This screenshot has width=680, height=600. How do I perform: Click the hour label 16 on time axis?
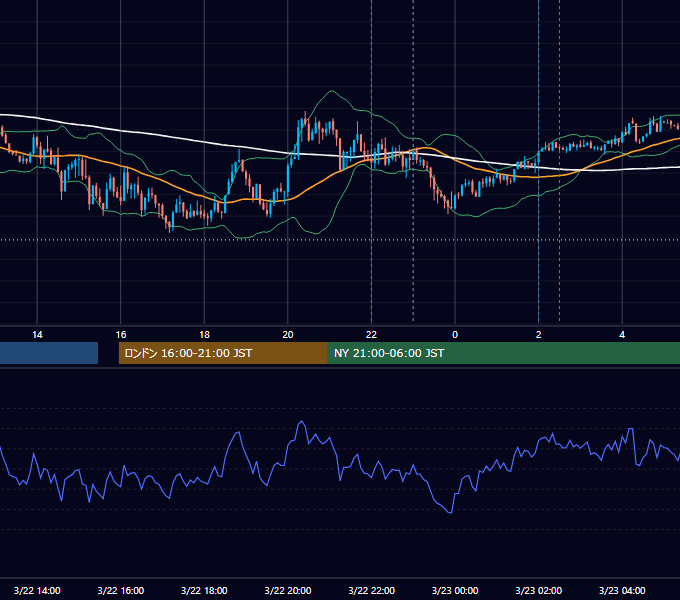point(121,335)
